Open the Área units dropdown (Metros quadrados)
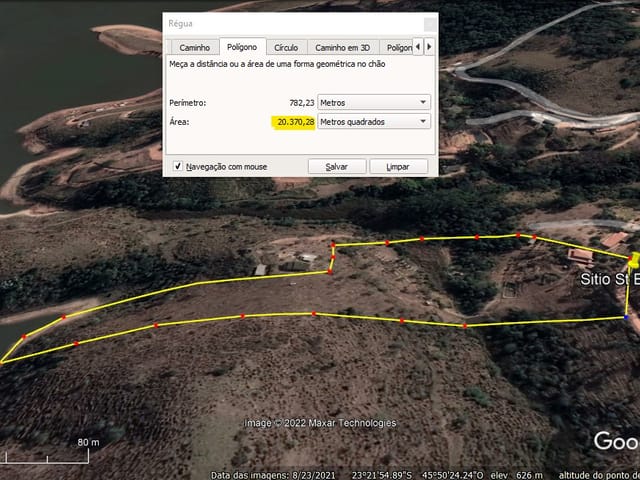 coord(373,122)
